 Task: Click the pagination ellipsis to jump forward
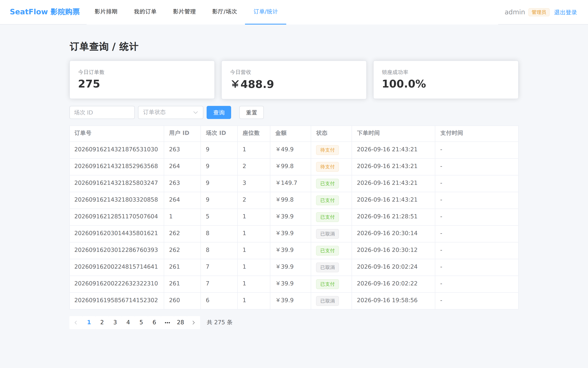point(167,322)
